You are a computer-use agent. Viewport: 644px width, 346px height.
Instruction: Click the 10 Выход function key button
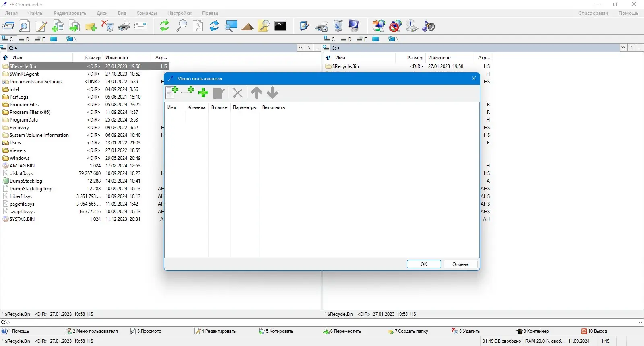click(x=594, y=331)
